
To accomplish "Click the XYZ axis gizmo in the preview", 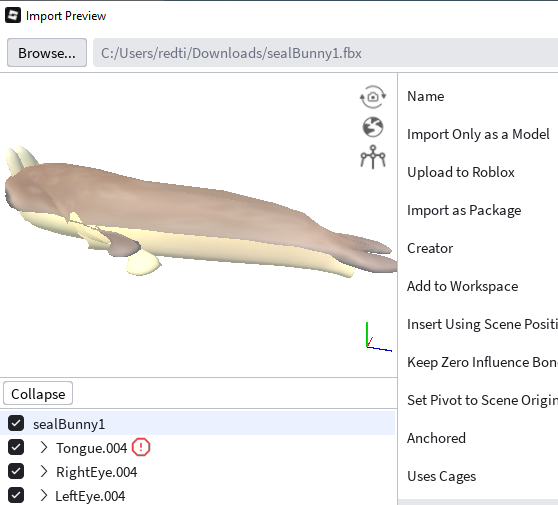I will point(379,337).
